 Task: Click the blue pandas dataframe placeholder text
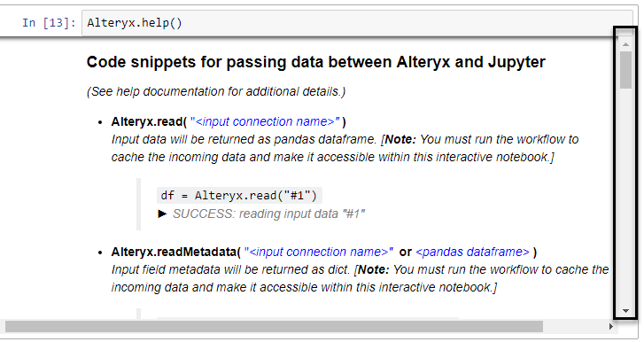(x=472, y=252)
